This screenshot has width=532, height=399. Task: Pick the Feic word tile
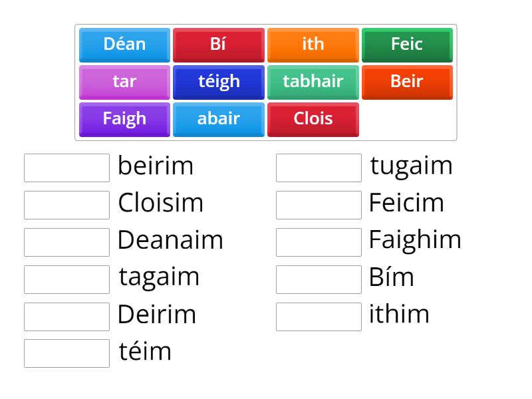click(406, 45)
